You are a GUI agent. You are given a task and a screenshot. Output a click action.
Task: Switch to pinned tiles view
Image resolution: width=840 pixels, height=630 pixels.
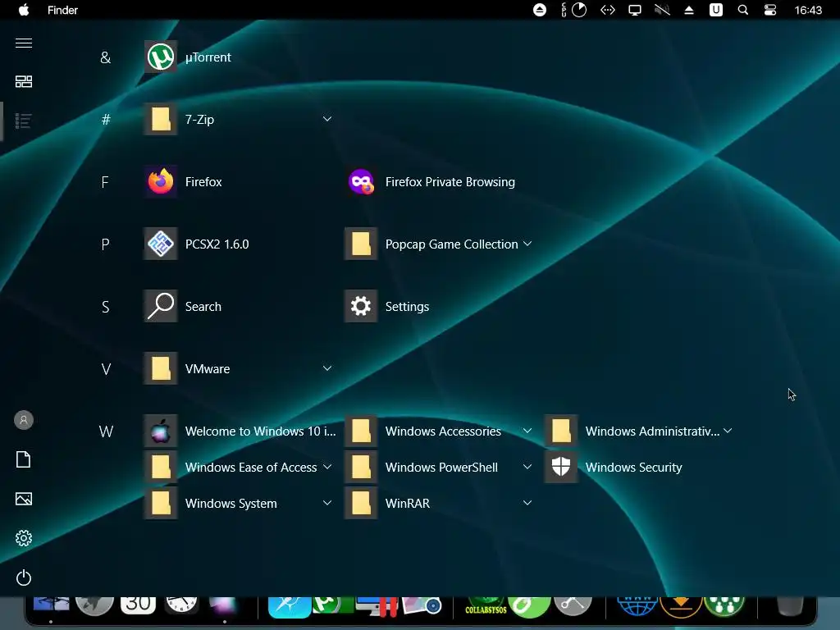pos(24,81)
